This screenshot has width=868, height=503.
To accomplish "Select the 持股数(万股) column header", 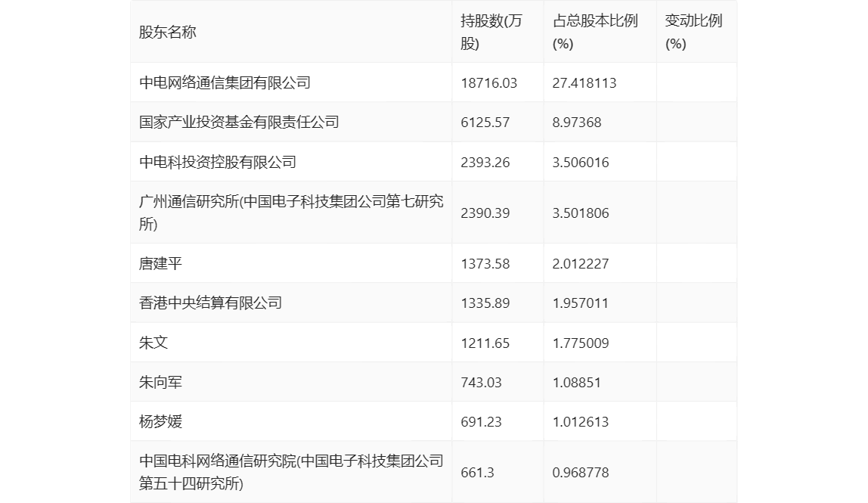I will click(491, 32).
